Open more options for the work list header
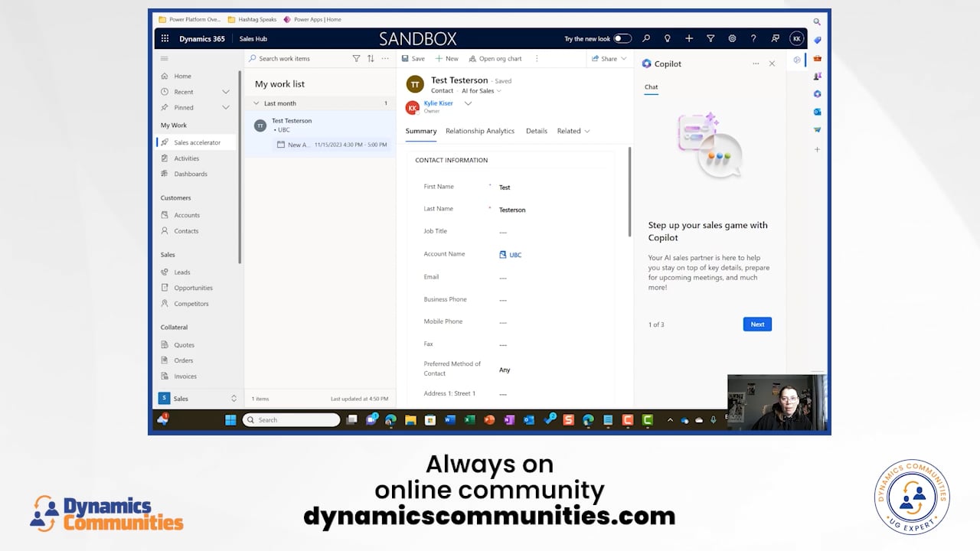The image size is (980, 551). point(385,58)
